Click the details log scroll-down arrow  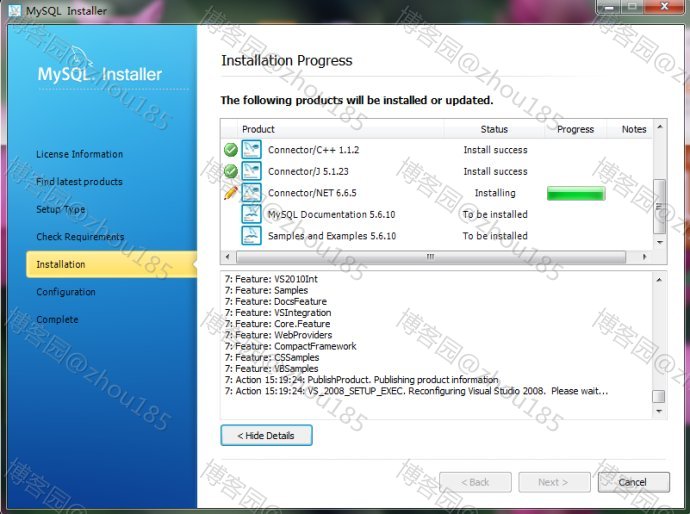point(659,411)
